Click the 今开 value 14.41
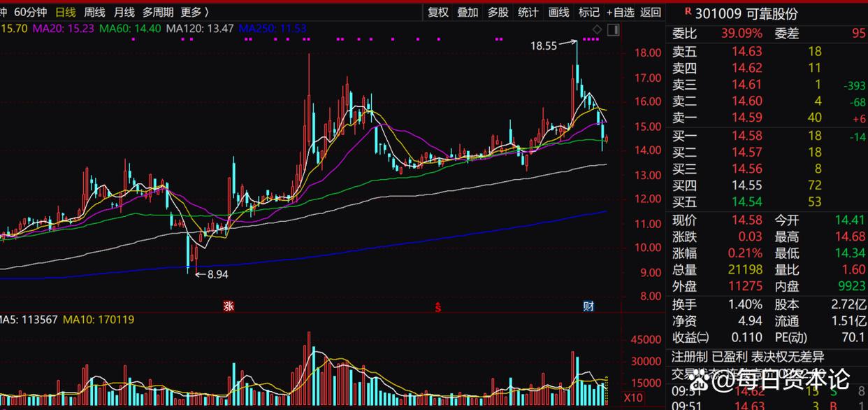This screenshot has width=868, height=410. click(x=850, y=220)
